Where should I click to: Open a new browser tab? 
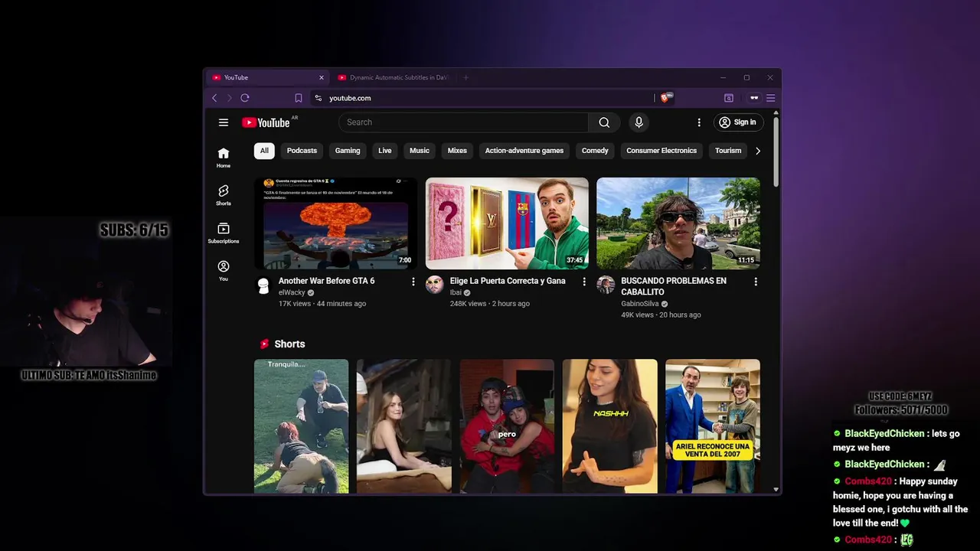pos(465,77)
